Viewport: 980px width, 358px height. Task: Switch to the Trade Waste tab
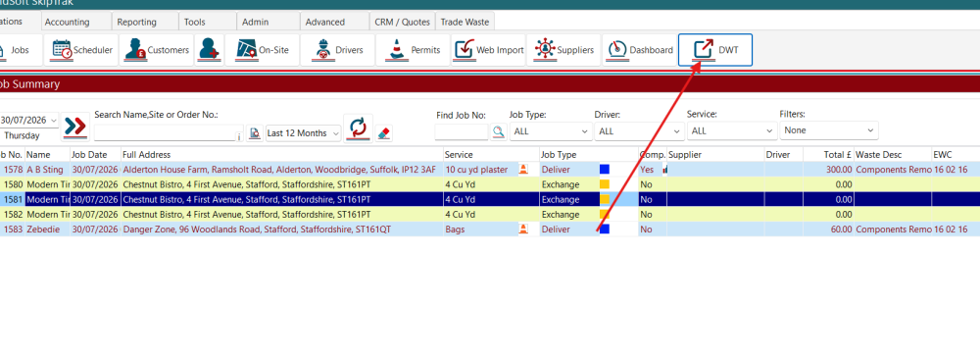pyautogui.click(x=465, y=22)
